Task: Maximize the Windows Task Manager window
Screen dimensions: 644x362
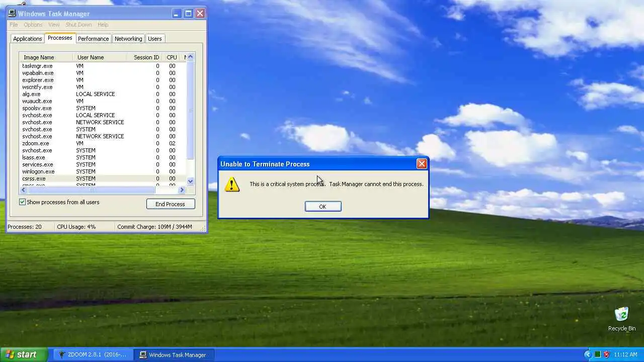Action: point(188,14)
